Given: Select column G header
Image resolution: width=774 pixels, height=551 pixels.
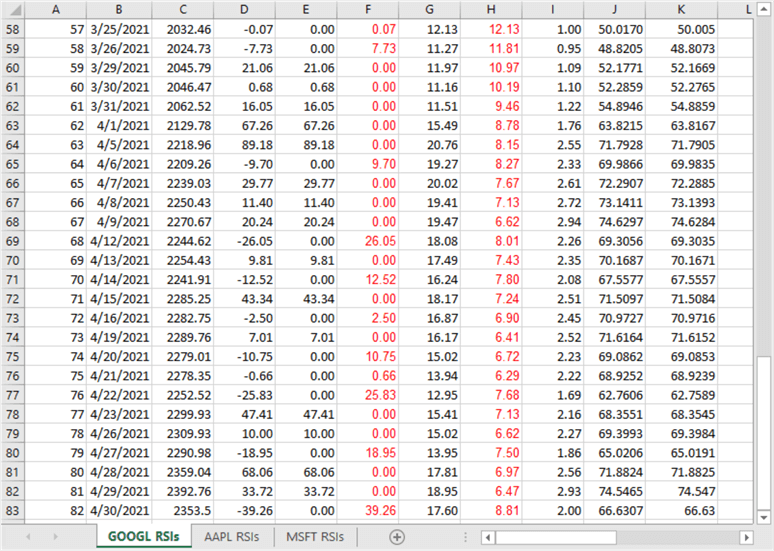Looking at the screenshot, I should pyautogui.click(x=429, y=9).
